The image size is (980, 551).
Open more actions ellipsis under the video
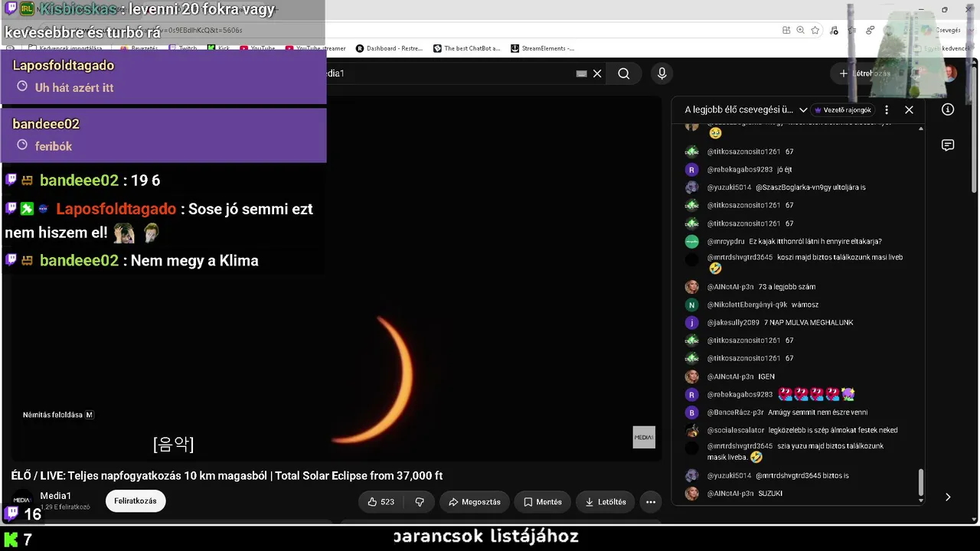(651, 502)
